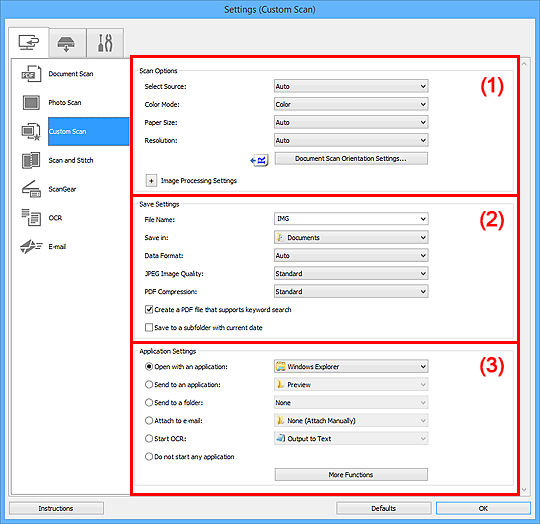540x524 pixels.
Task: Select the OCR sidebar entry
Action: coord(55,218)
